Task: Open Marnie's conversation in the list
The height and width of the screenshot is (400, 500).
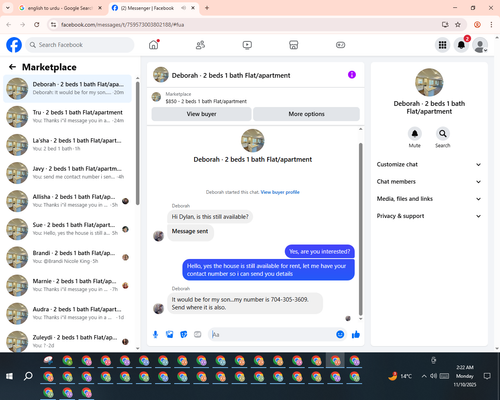Action: click(x=67, y=285)
